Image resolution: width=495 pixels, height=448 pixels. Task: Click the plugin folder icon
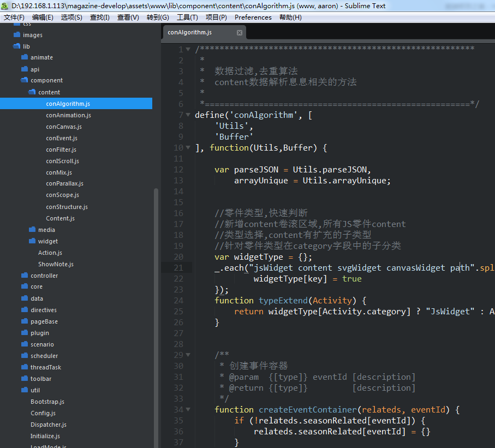[x=25, y=332]
